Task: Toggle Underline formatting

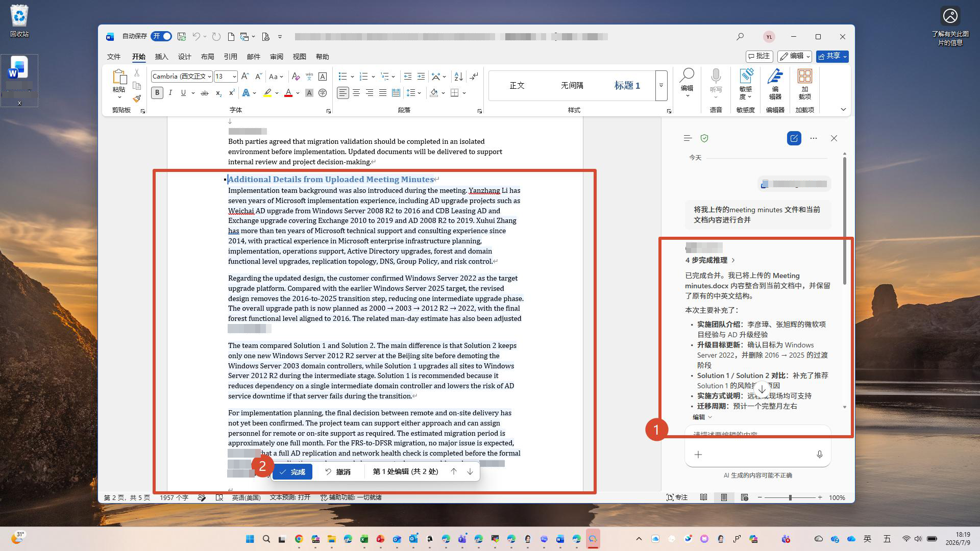Action: (183, 93)
